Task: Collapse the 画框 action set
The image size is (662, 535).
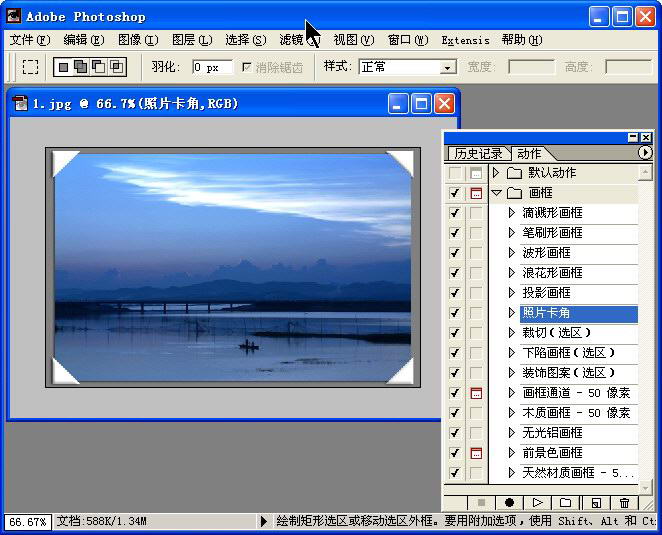Action: point(496,193)
